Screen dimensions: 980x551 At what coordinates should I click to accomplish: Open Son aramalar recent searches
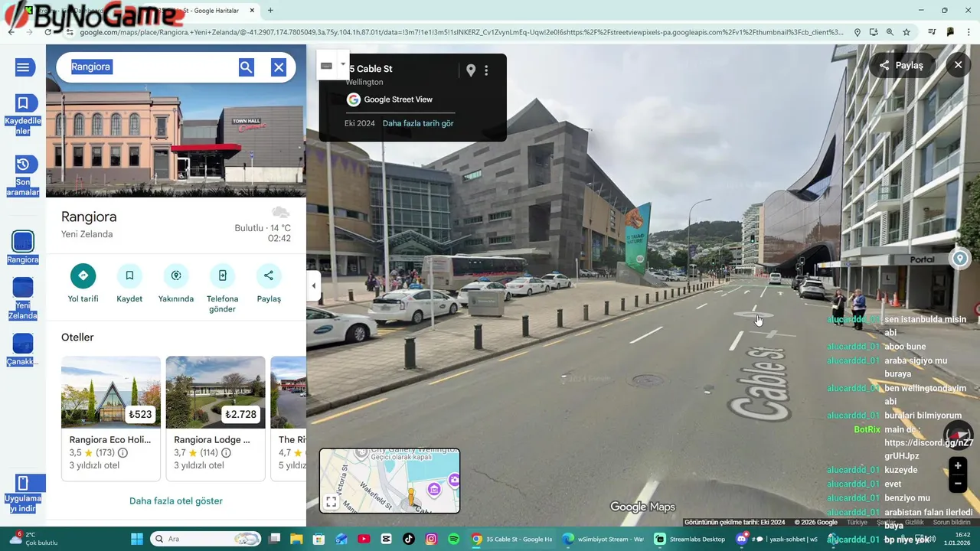(x=23, y=175)
